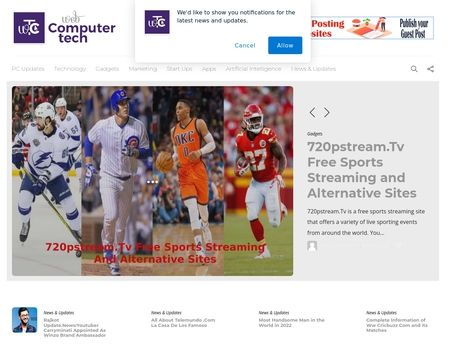The height and width of the screenshot is (360, 450).
Task: Open the Marketing menu item
Action: pos(143,69)
